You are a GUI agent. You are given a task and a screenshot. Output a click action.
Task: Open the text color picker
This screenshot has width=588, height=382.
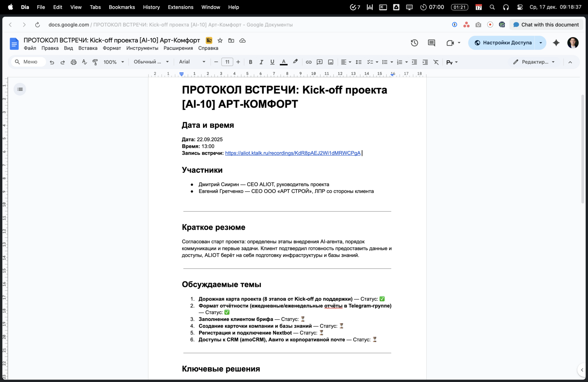tap(283, 62)
